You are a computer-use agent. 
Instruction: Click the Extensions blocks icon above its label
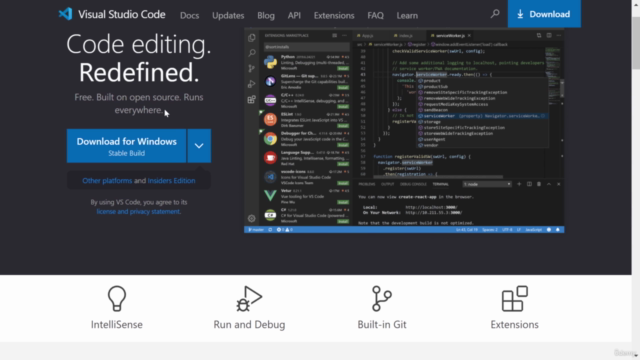(514, 298)
